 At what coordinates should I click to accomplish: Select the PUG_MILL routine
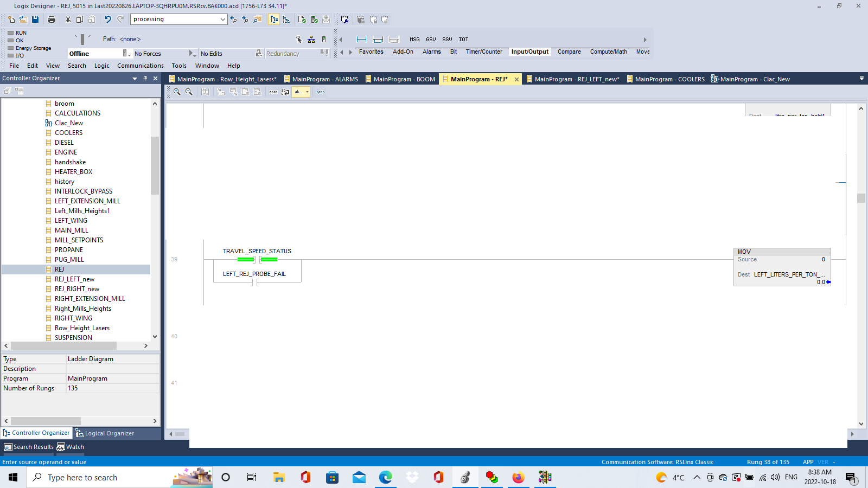pyautogui.click(x=69, y=260)
